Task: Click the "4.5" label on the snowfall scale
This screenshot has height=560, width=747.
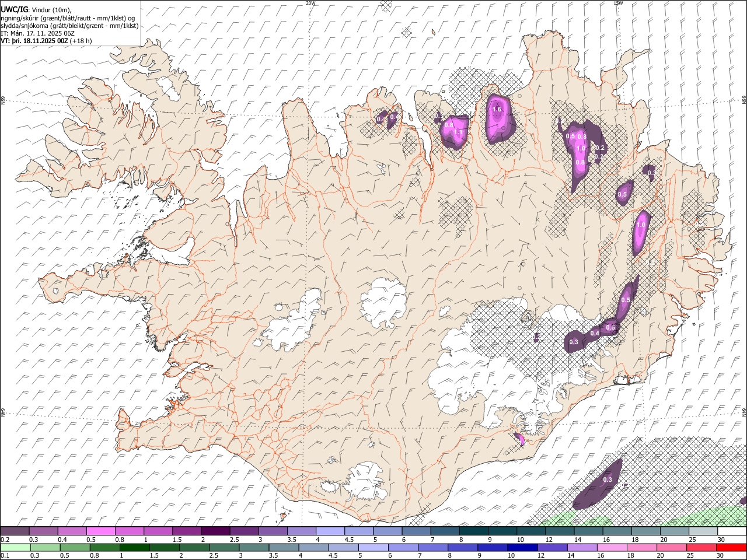Action: [x=349, y=540]
